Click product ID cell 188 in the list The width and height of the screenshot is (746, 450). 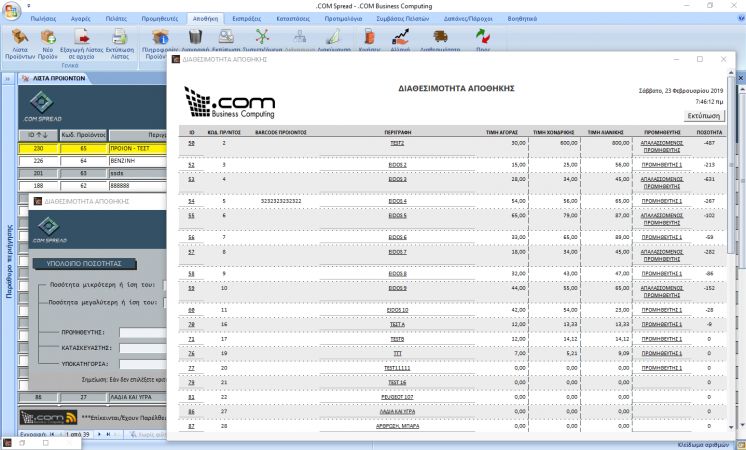tap(39, 186)
